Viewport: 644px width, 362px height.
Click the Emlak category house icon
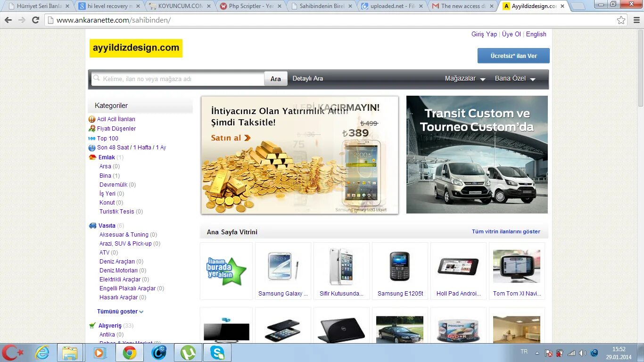92,157
